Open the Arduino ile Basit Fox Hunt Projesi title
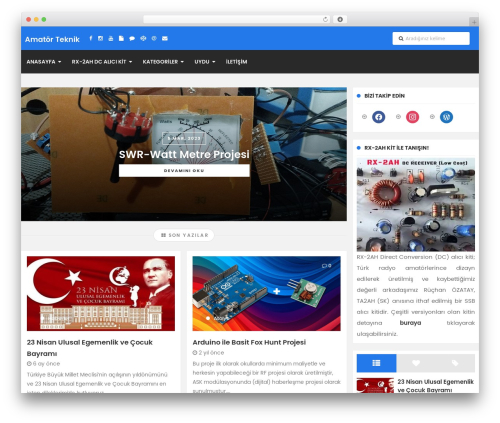This screenshot has width=500, height=423. tap(249, 342)
